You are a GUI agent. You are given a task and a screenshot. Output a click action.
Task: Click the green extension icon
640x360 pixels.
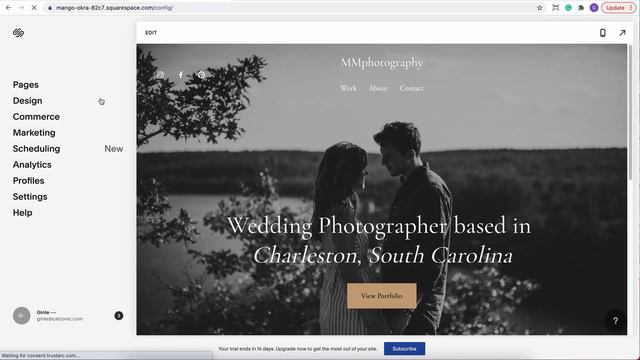point(568,8)
